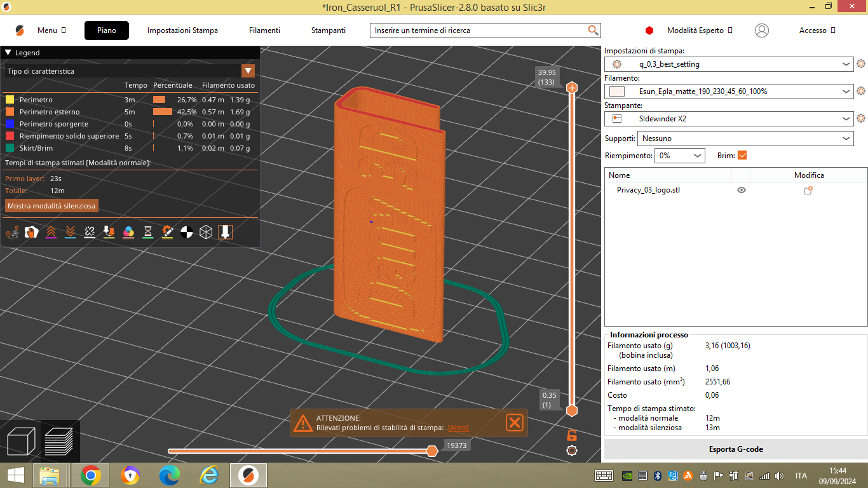
Task: Open the printer profile gear icon
Action: click(x=861, y=118)
